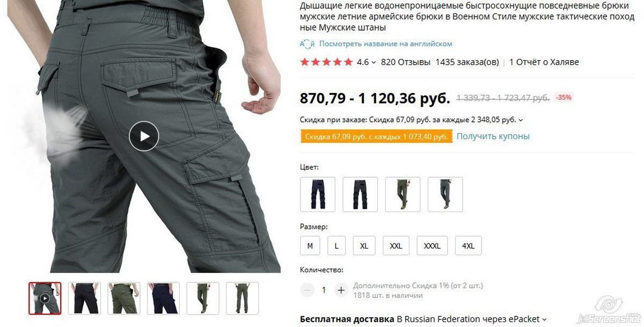Expand order discount details chevron
This screenshot has width=644, height=327.
click(521, 120)
